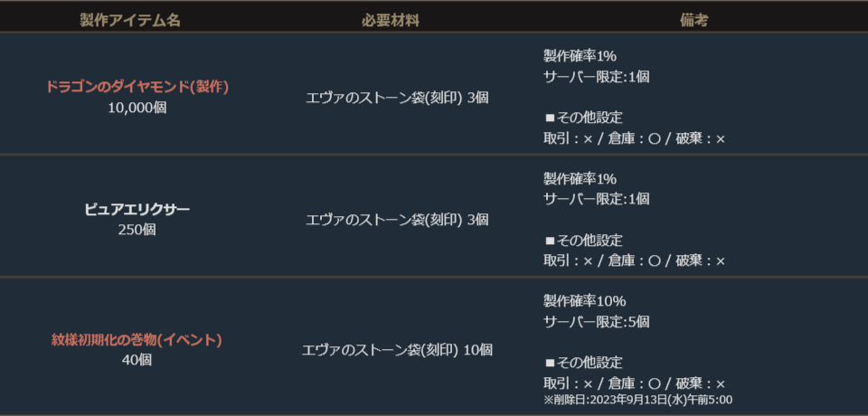This screenshot has height=416, width=868.
Task: Click the ドラゴンのダイヤモンド(製作) item name
Action: pos(137,87)
